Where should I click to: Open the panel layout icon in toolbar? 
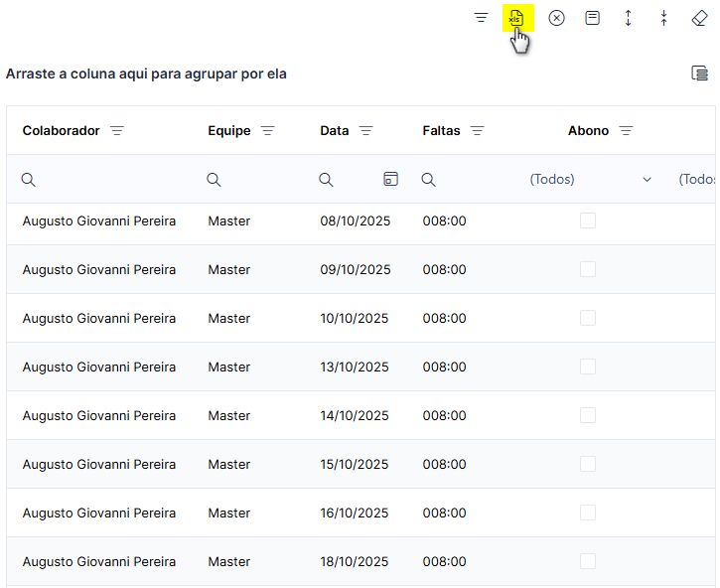[592, 18]
